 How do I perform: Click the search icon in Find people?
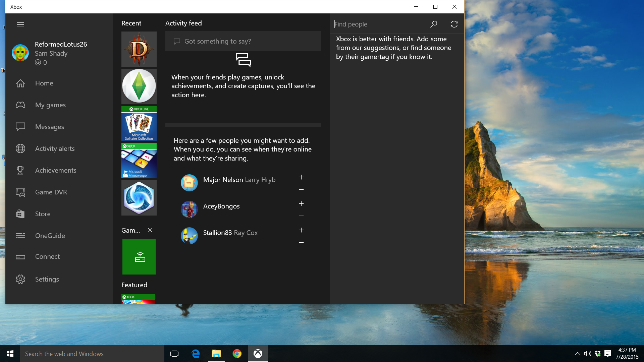pos(433,24)
